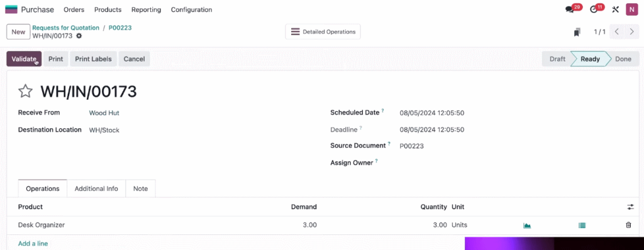Edit the Scheduled Date field
This screenshot has width=644, height=250.
point(432,113)
